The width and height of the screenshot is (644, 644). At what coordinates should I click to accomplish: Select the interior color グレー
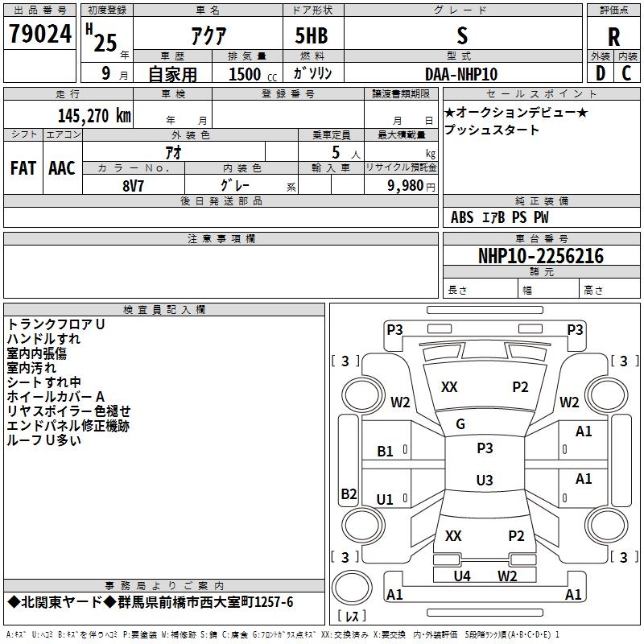(x=235, y=185)
